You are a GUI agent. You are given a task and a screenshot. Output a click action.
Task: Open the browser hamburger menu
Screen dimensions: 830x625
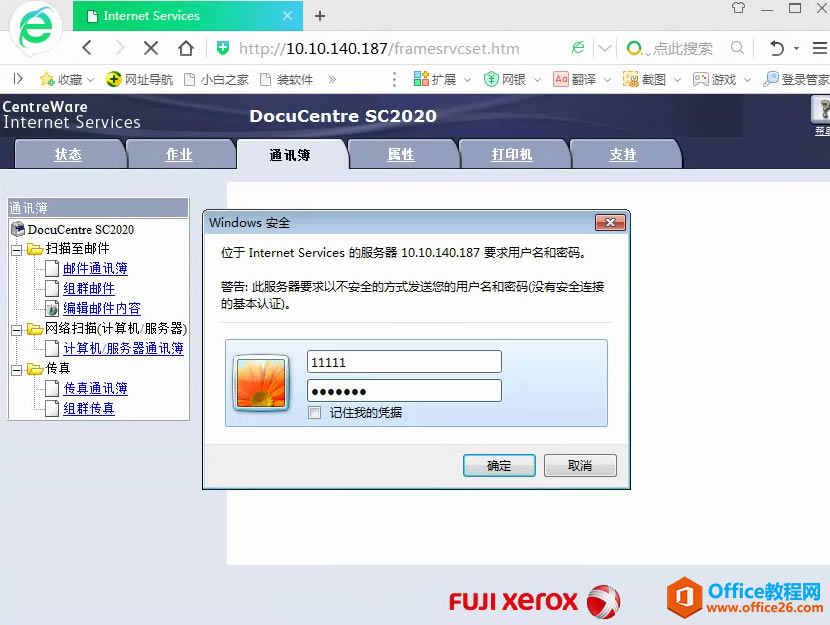point(820,48)
